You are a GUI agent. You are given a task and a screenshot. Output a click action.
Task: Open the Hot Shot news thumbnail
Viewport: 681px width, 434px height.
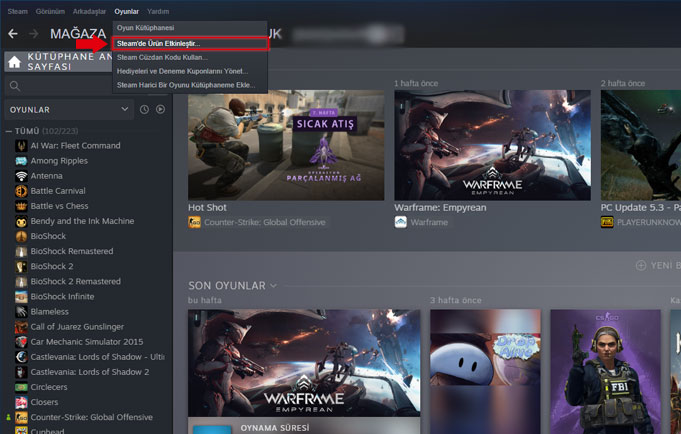point(286,144)
